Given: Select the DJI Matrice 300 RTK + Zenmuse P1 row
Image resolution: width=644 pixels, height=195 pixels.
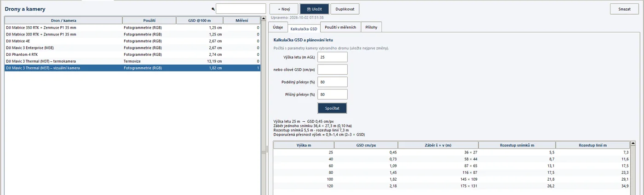Looking at the screenshot, I should click(132, 34).
